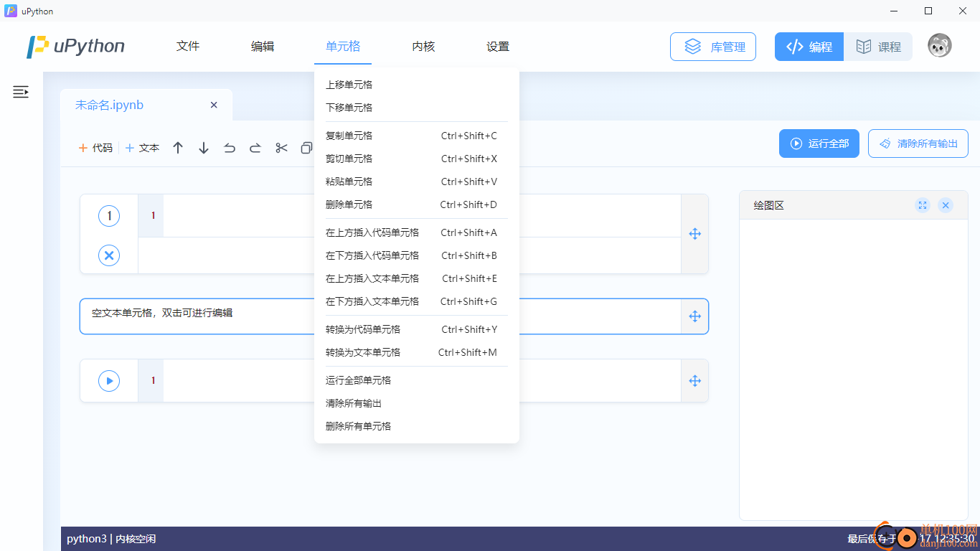
Task: Choose 剪切单元格 from the menu
Action: pos(416,159)
